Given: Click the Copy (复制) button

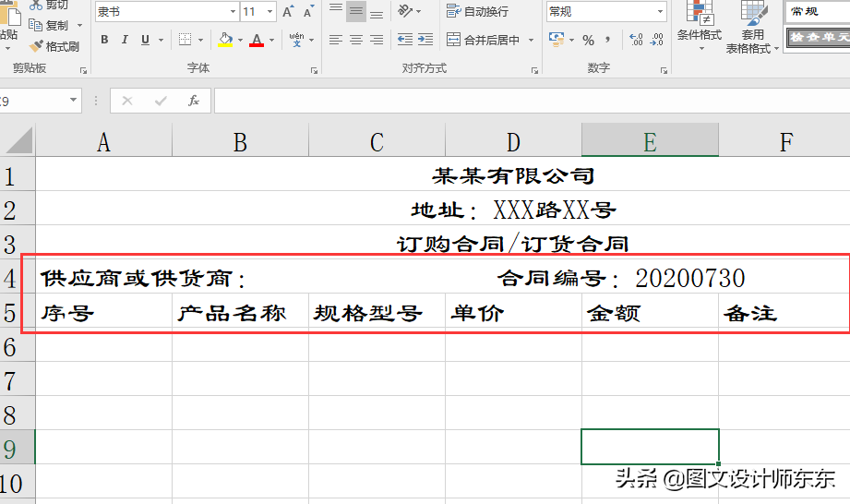Looking at the screenshot, I should tap(49, 26).
